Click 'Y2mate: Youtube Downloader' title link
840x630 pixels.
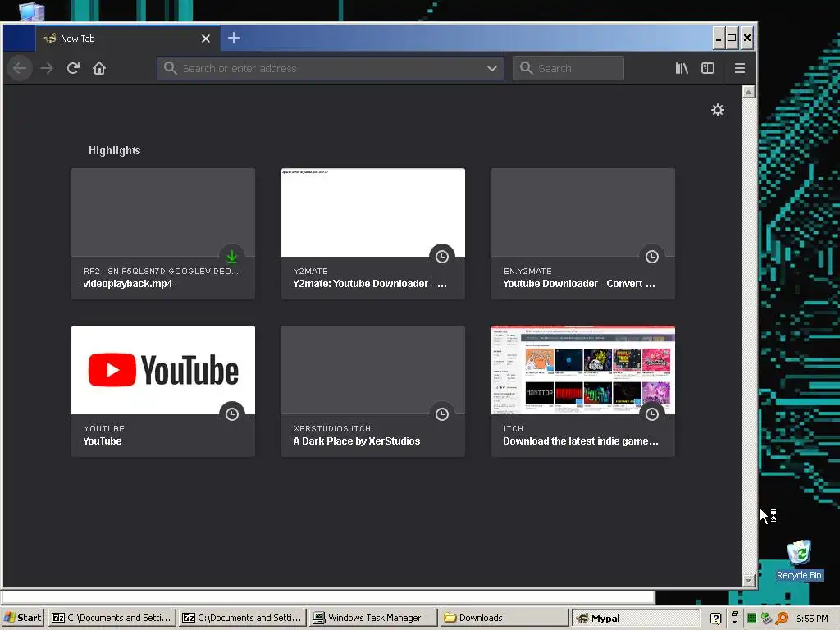(370, 284)
